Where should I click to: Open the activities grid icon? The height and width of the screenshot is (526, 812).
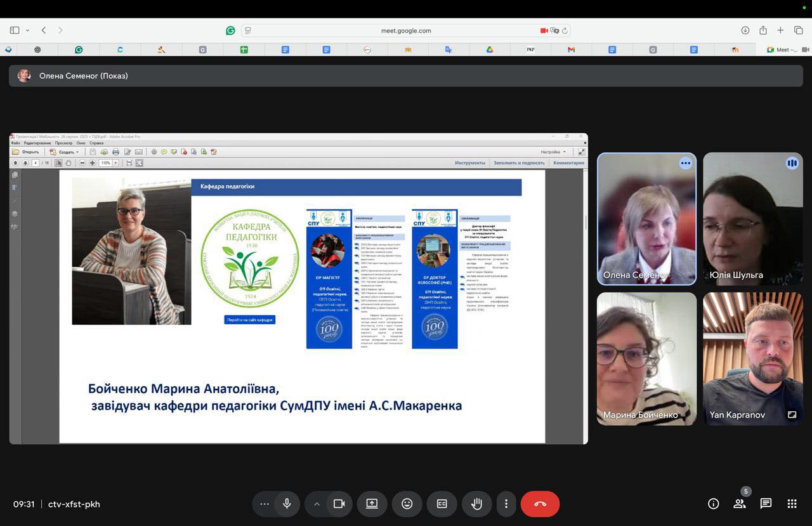792,504
